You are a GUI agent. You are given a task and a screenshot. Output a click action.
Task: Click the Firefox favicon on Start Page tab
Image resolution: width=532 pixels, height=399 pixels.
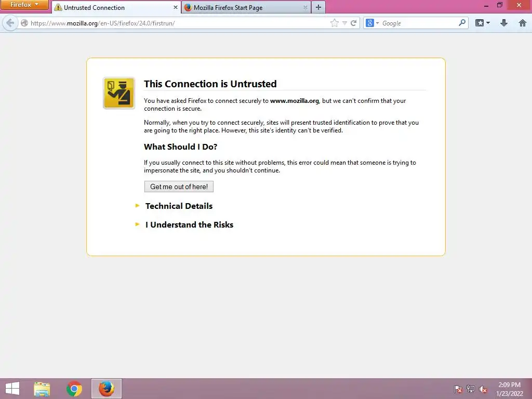(188, 7)
